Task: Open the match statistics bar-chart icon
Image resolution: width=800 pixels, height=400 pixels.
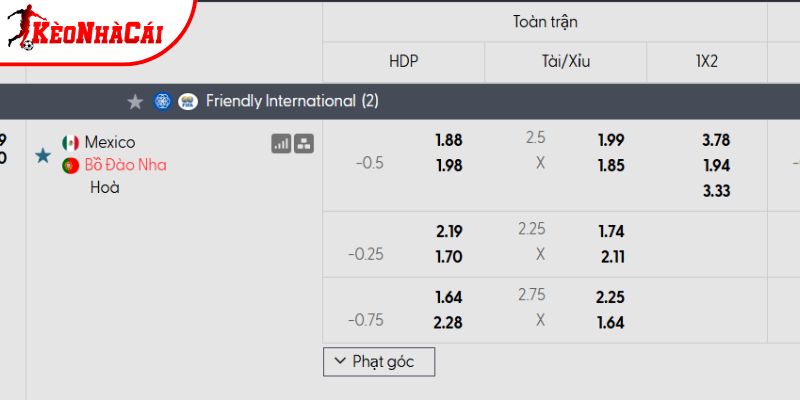Action: click(x=281, y=144)
